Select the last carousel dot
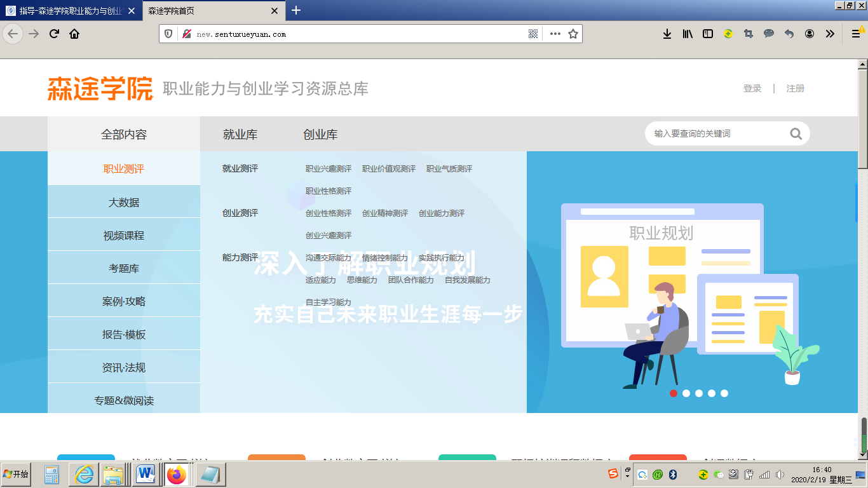The height and width of the screenshot is (488, 868). 724,393
